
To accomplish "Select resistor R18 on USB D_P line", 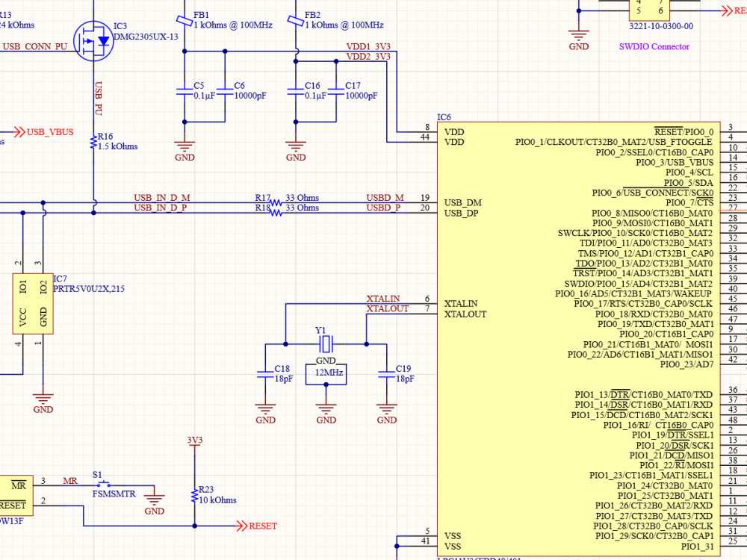I will (x=276, y=213).
